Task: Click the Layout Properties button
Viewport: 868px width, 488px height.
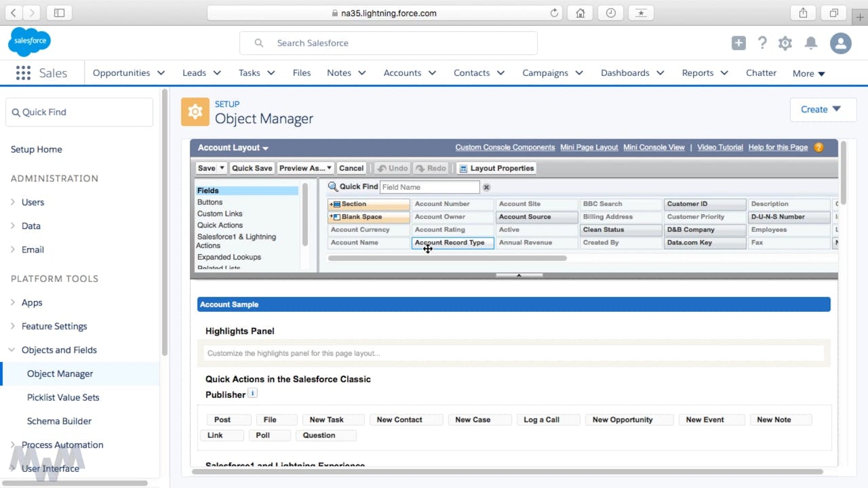Action: 496,168
